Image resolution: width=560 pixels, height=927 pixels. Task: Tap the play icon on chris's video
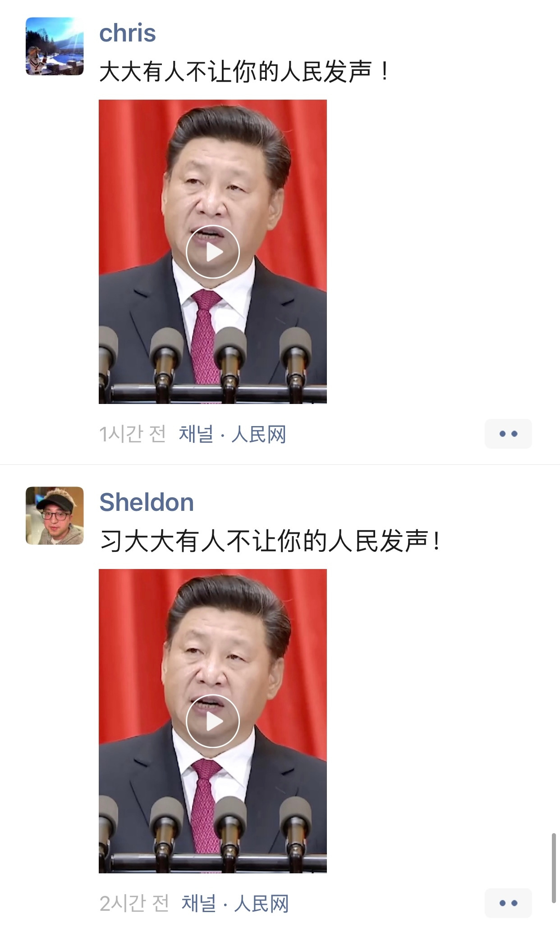click(x=212, y=252)
